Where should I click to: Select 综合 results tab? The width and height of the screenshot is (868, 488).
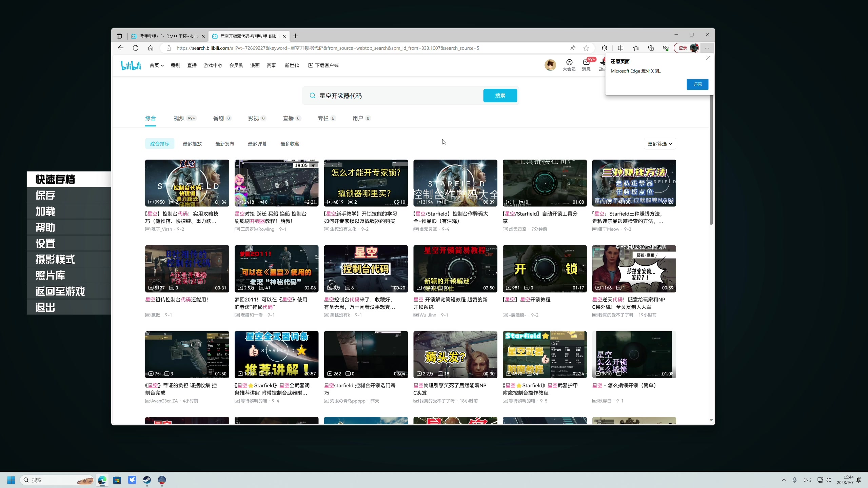click(x=151, y=118)
